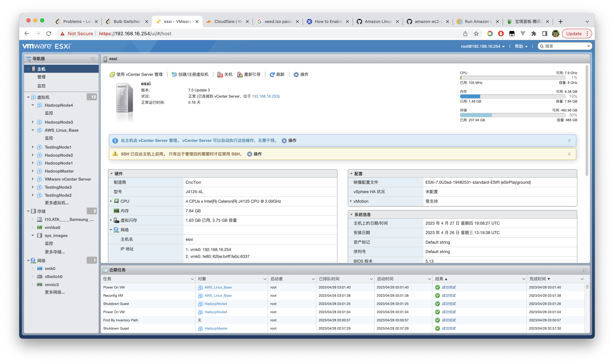The height and width of the screenshot is (364, 614).
Task: Dismiss the SSH enabled warning banner
Action: (x=569, y=154)
